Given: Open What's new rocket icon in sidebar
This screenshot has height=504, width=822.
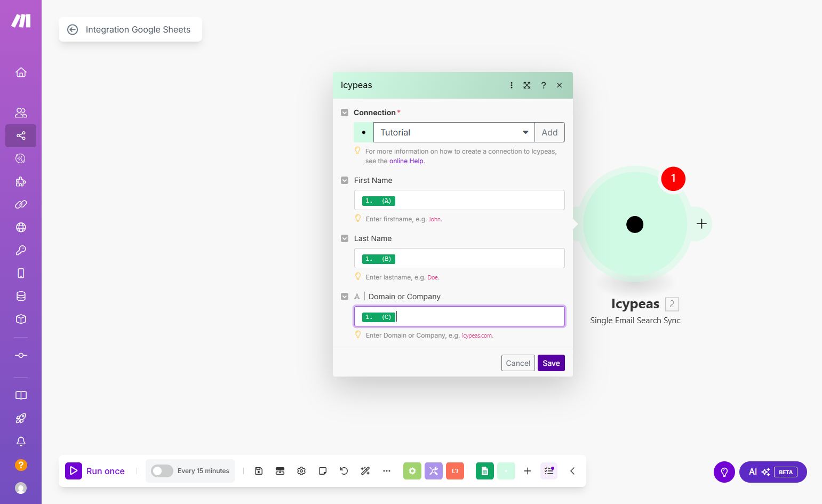Looking at the screenshot, I should coord(21,419).
